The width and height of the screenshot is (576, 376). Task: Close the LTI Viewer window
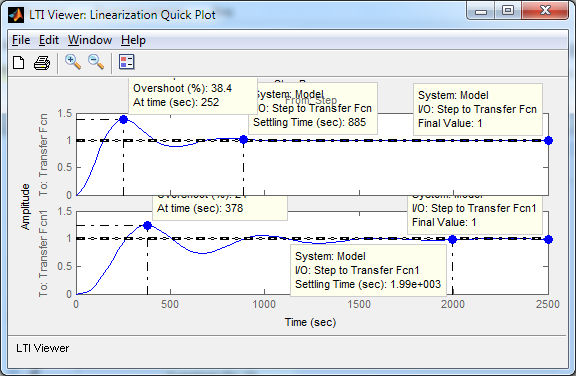pos(545,10)
